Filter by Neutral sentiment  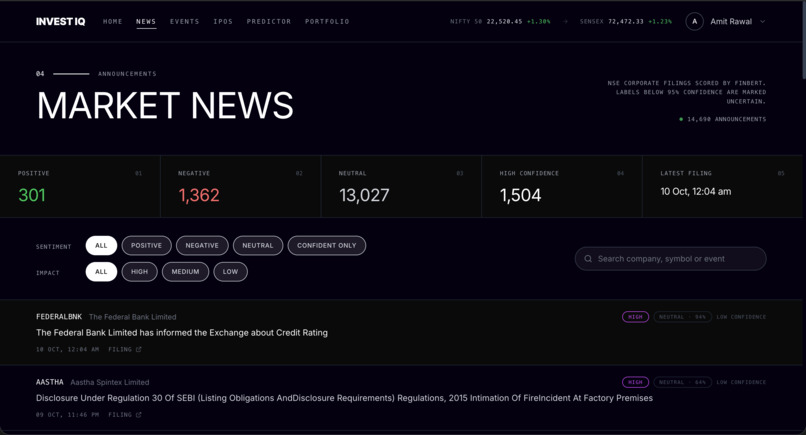coord(258,245)
